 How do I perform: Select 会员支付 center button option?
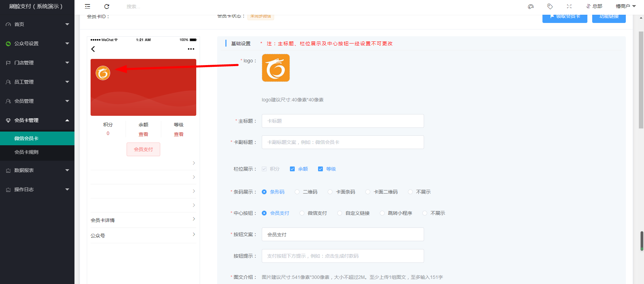tap(264, 213)
